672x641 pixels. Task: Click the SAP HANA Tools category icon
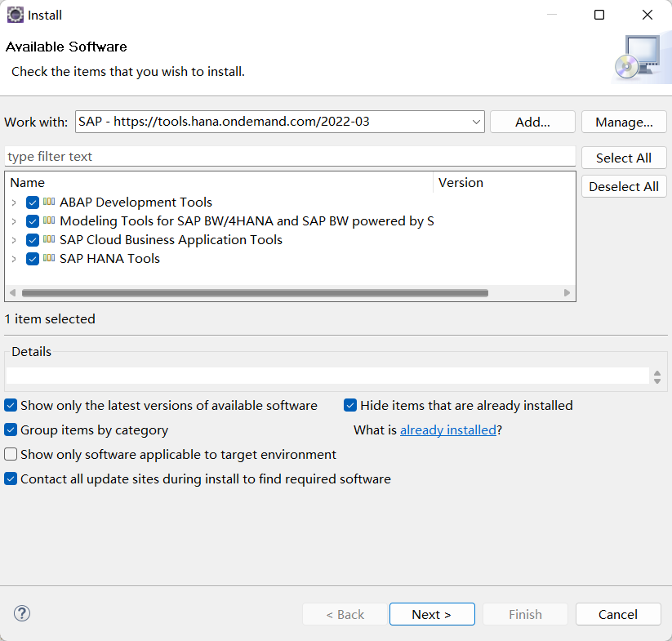pyautogui.click(x=49, y=258)
